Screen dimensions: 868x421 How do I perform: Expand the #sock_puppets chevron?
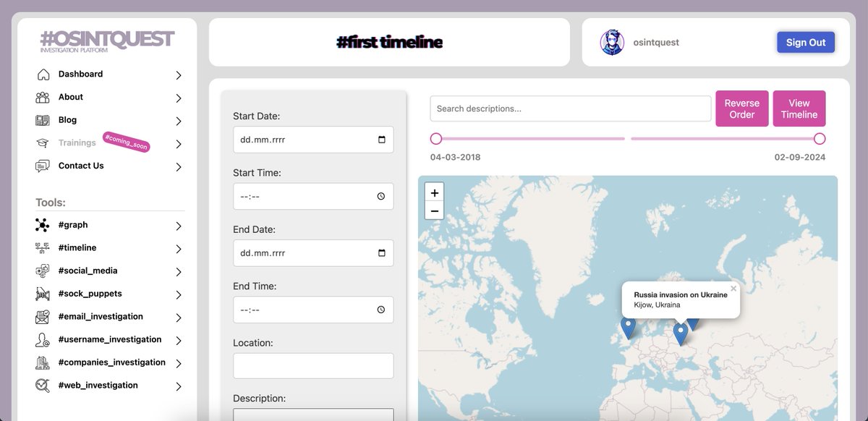tap(179, 294)
